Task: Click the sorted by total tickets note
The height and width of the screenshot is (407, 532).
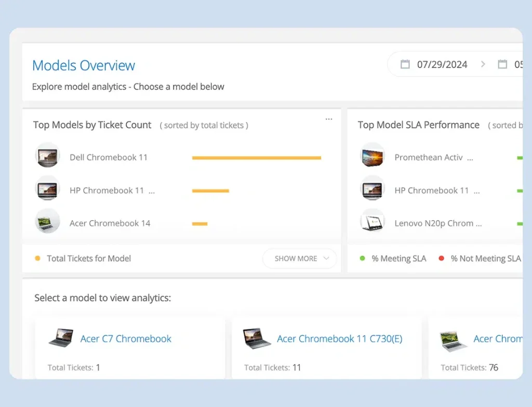Action: [x=204, y=126]
